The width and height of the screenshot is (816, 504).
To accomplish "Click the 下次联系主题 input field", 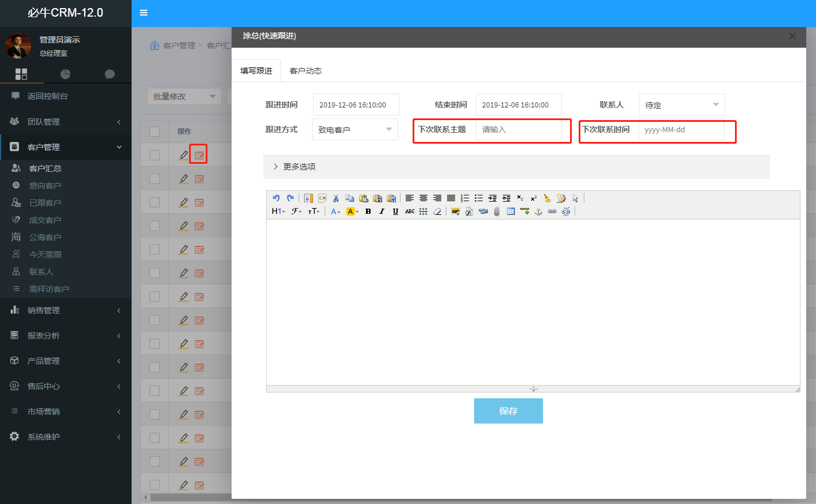I will point(519,129).
